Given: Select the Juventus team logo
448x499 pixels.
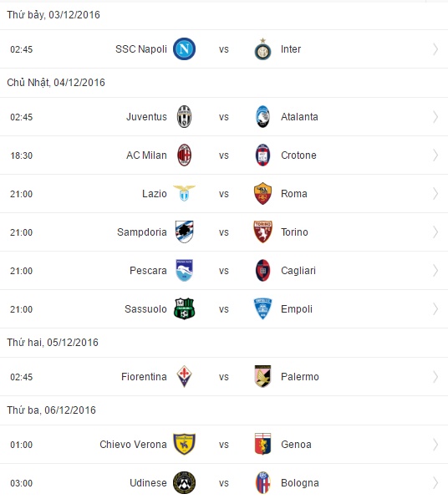Looking at the screenshot, I should tap(184, 117).
